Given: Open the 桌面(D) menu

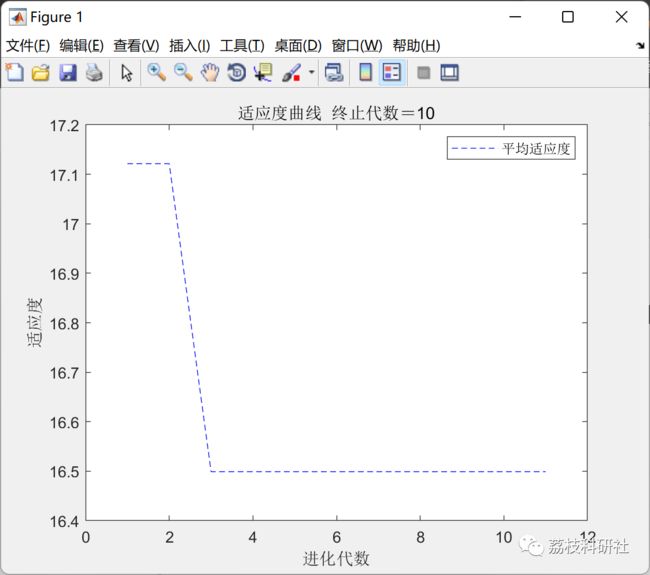Looking at the screenshot, I should 298,46.
